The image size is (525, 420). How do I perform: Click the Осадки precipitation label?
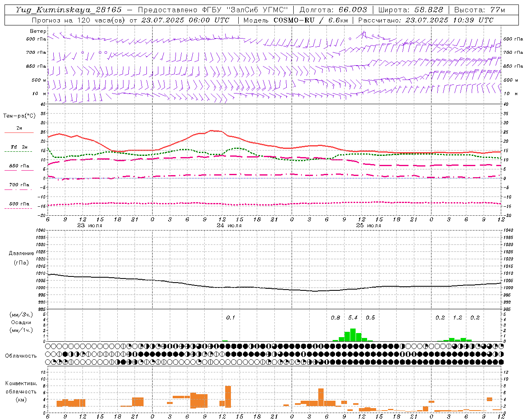(x=21, y=322)
